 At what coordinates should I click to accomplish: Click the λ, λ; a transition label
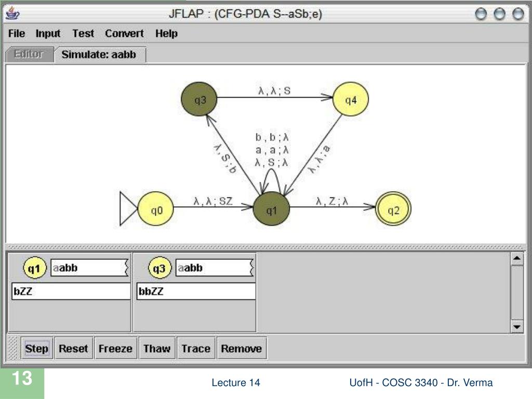pos(319,159)
